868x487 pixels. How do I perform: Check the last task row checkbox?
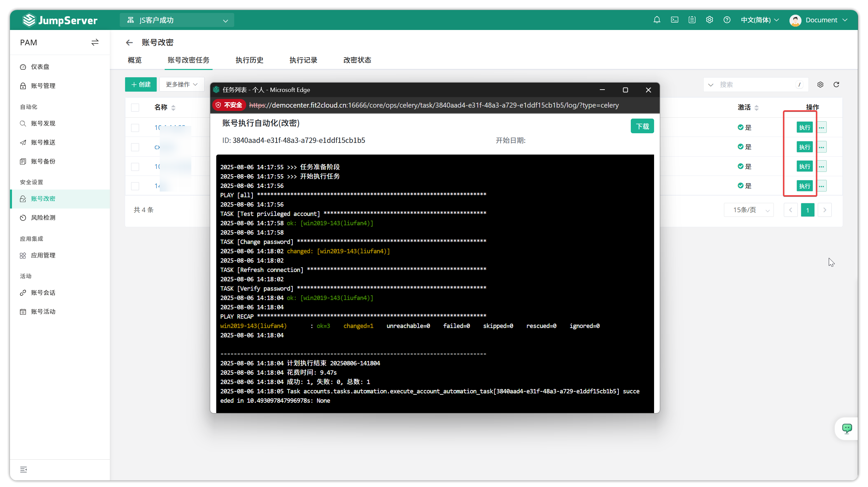click(135, 186)
